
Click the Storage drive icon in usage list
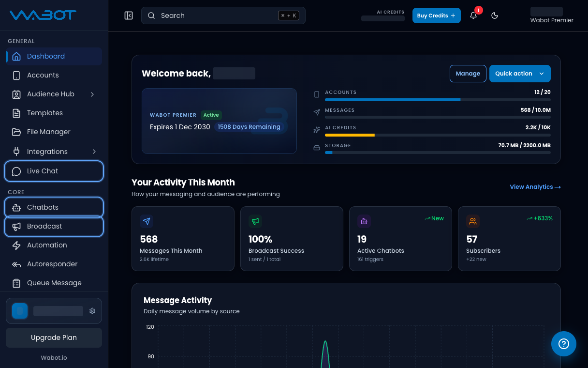(x=317, y=148)
